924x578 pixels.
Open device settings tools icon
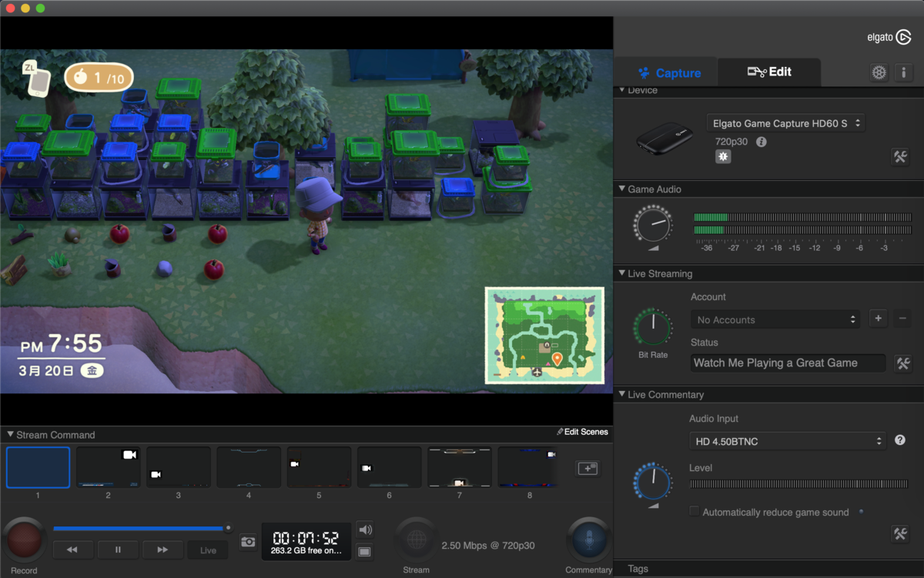900,156
